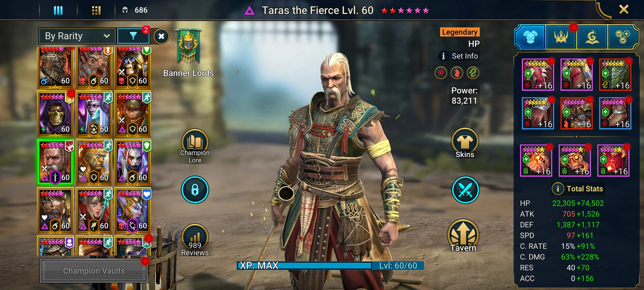
Task: Open the Set Info link
Action: [459, 56]
